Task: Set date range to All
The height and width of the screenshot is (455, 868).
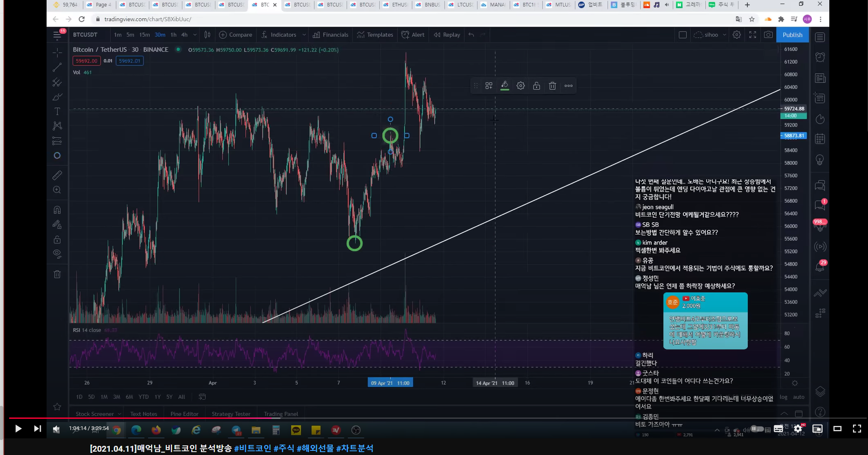Action: 181,397
